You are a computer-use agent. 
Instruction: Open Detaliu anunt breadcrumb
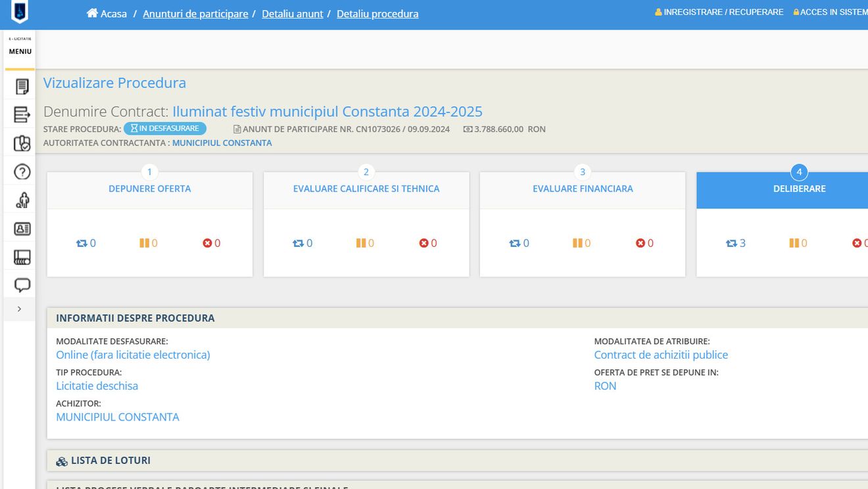pyautogui.click(x=292, y=13)
